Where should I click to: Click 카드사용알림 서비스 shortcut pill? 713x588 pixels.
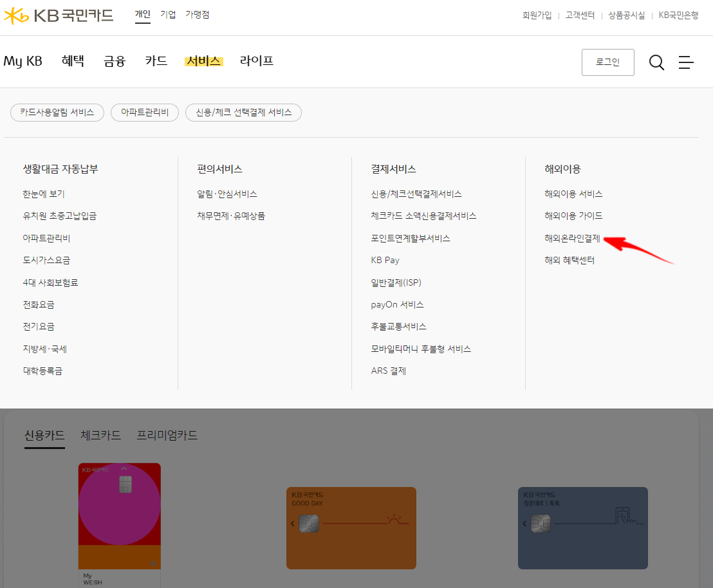tap(57, 113)
